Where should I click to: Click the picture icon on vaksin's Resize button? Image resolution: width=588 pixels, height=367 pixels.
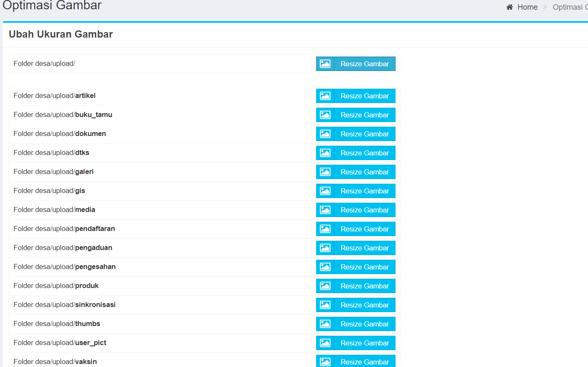(x=325, y=362)
